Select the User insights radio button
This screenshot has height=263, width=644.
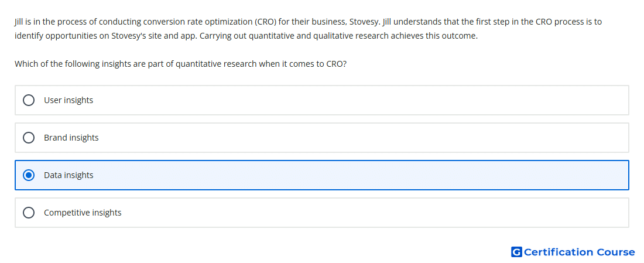(x=29, y=100)
